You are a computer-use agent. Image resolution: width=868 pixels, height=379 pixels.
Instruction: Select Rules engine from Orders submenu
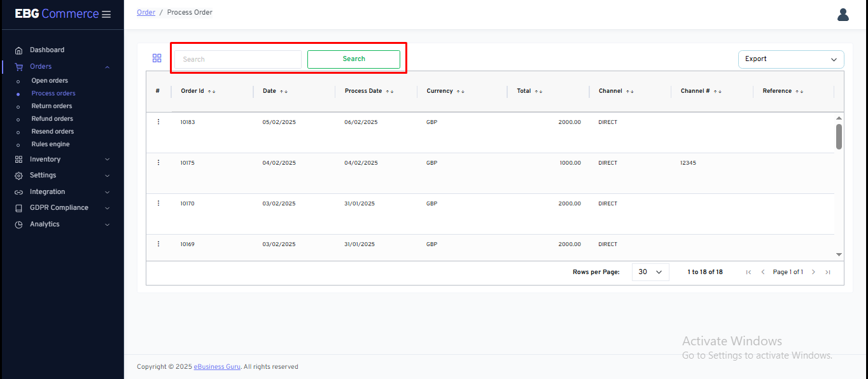tap(50, 144)
